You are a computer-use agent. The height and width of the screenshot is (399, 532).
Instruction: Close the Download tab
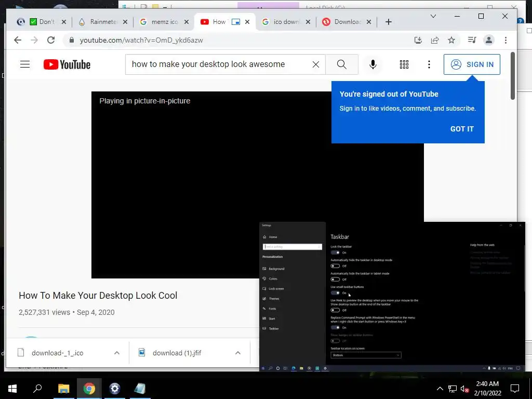point(369,22)
